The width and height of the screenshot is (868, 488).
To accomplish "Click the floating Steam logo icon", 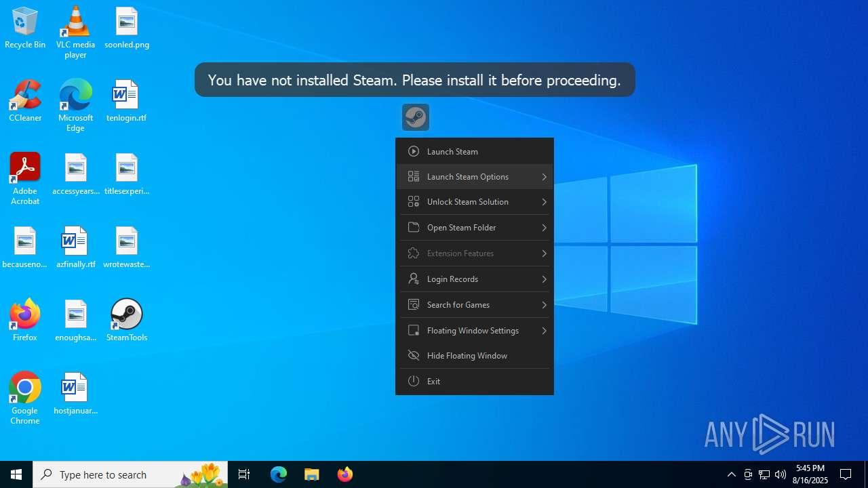I will point(416,117).
